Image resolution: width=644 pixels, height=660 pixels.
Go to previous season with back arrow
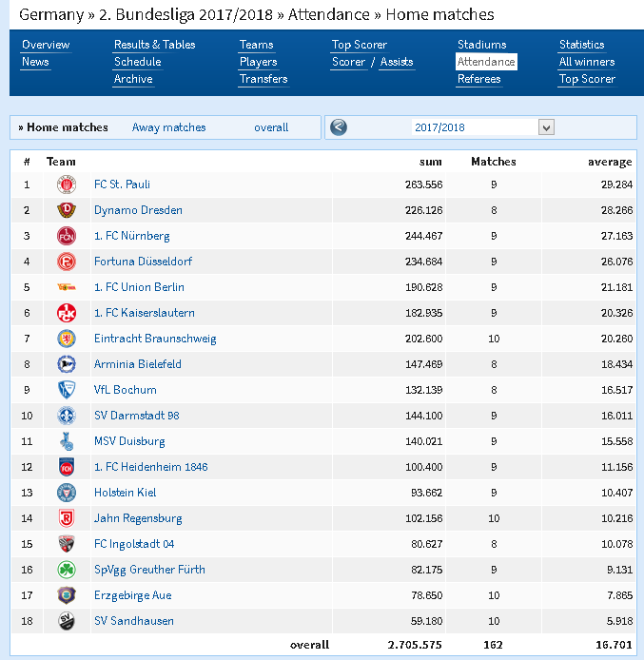tap(339, 127)
